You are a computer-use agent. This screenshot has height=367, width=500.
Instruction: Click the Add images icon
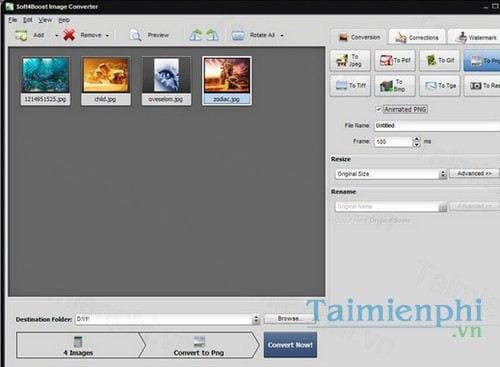click(21, 35)
